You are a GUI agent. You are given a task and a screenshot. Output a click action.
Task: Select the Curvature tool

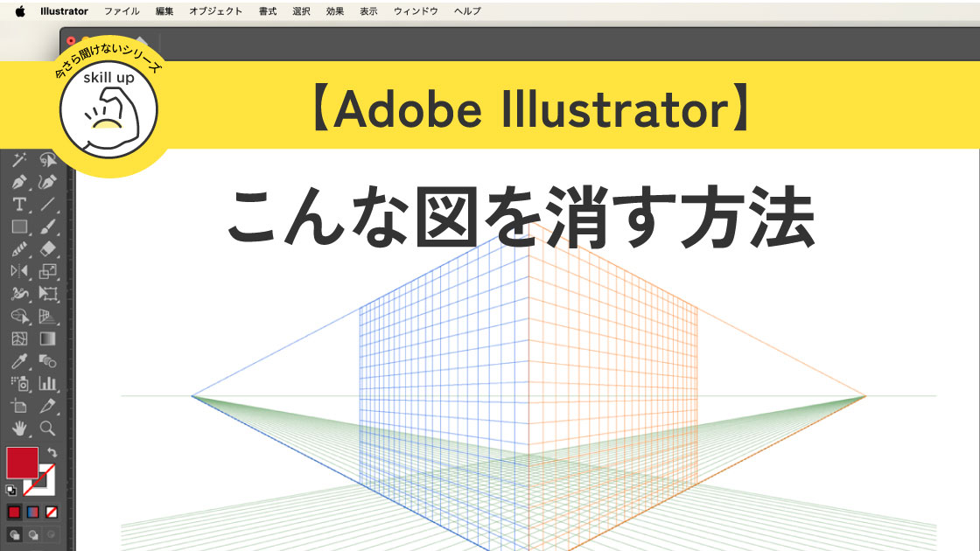[48, 183]
